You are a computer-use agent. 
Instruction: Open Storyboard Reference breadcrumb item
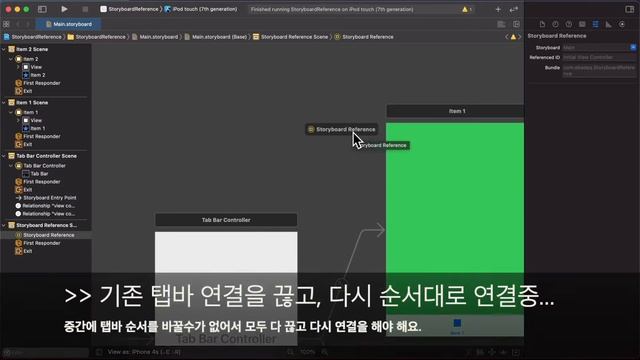click(x=364, y=37)
